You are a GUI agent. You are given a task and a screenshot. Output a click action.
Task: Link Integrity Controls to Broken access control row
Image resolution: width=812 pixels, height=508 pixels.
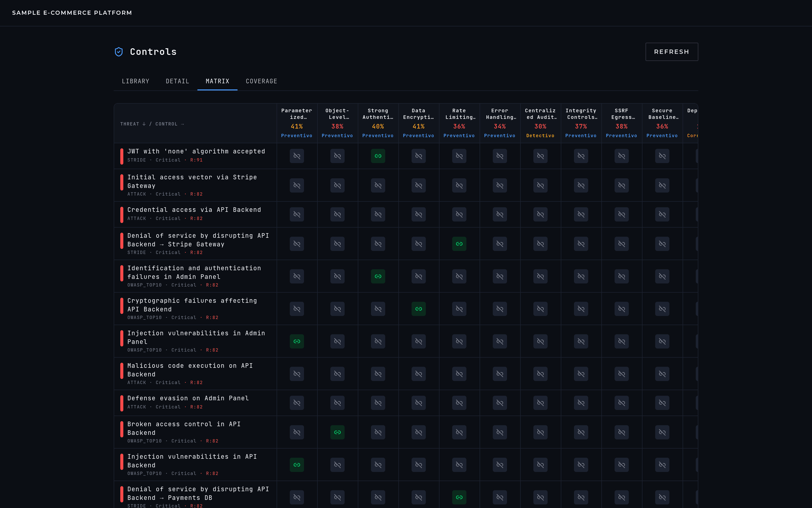point(581,432)
